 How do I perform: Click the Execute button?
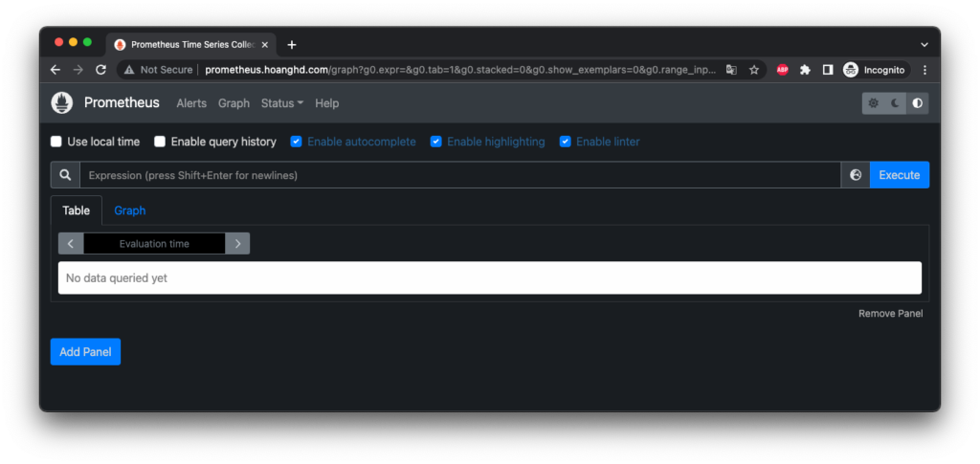pos(900,175)
